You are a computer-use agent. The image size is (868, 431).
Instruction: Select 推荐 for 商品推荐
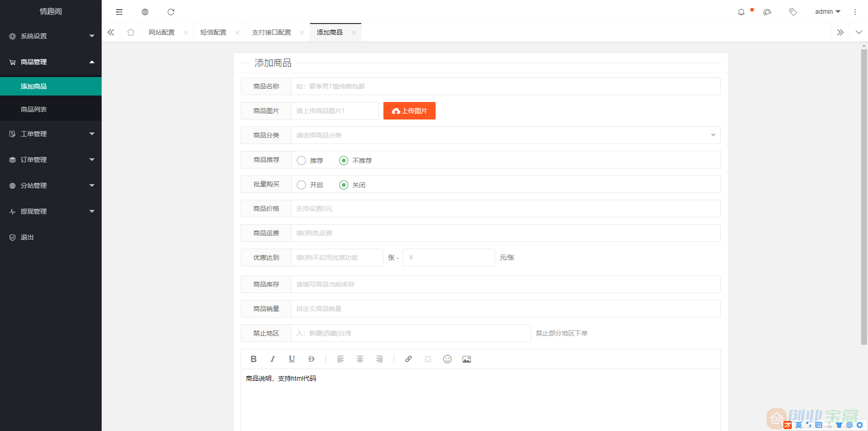[301, 160]
